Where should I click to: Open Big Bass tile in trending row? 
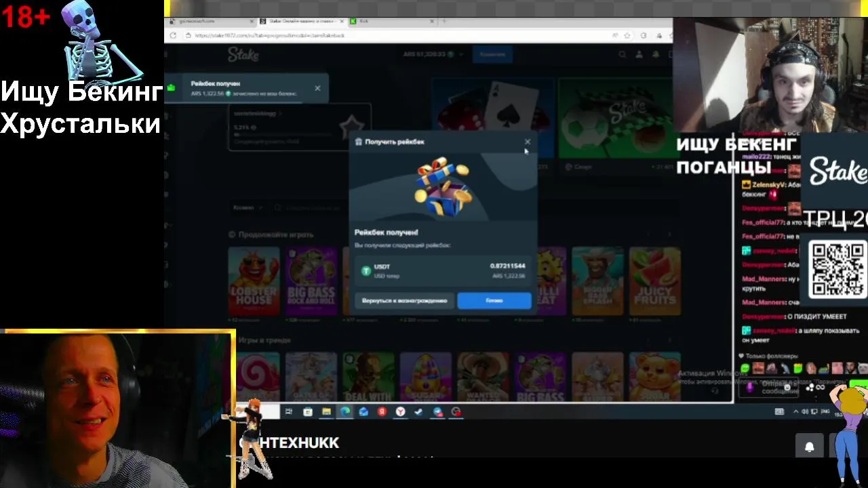click(x=540, y=377)
